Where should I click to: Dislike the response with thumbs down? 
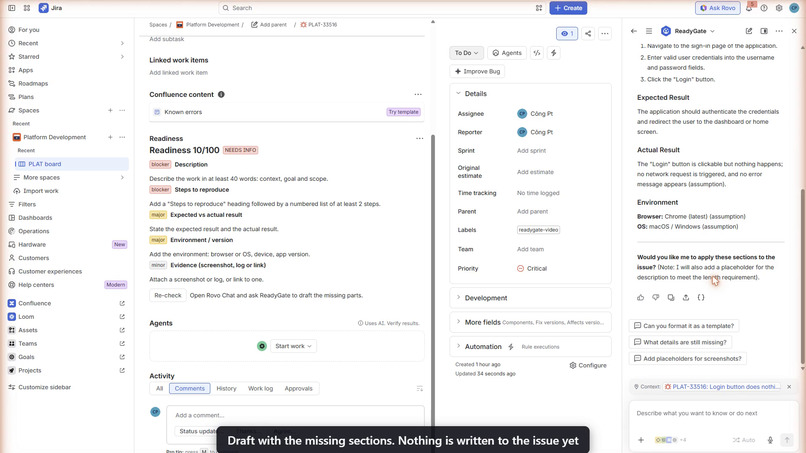click(x=655, y=297)
